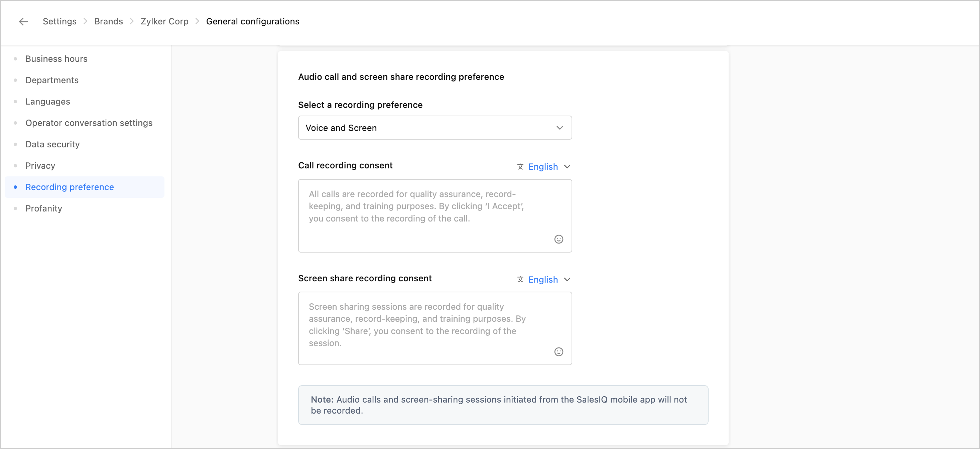Navigate to Brands breadcrumb link

[x=108, y=22]
